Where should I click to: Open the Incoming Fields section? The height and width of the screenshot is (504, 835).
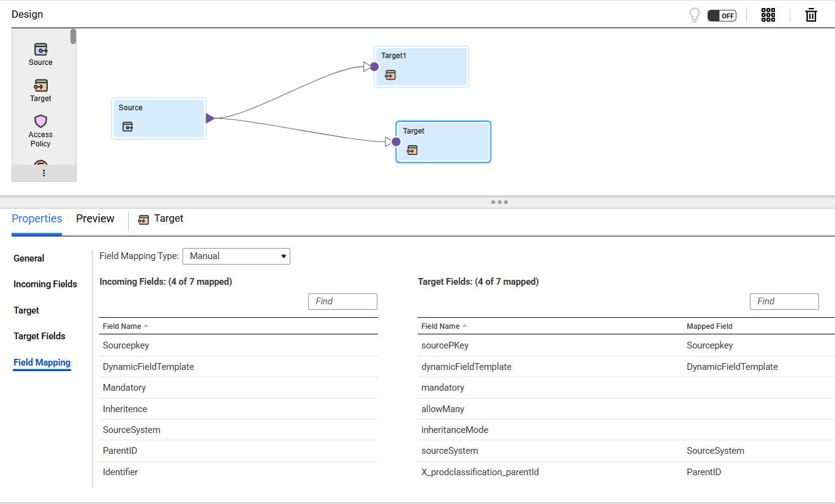point(45,284)
